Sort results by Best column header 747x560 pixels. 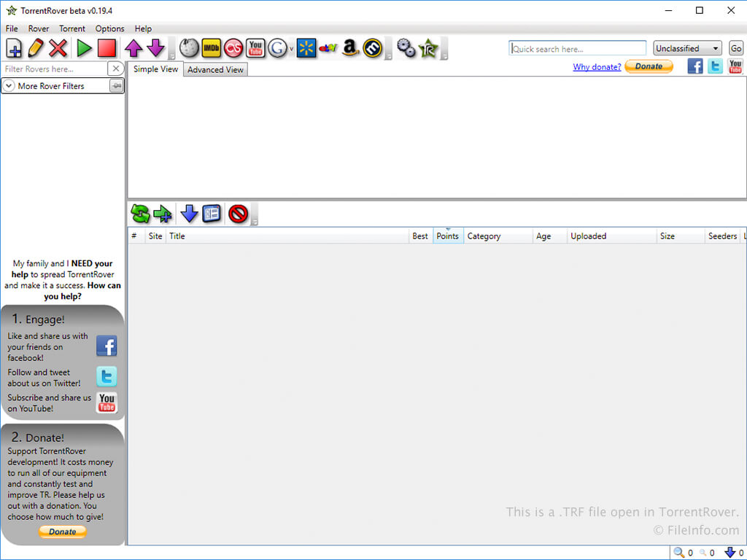pyautogui.click(x=421, y=236)
